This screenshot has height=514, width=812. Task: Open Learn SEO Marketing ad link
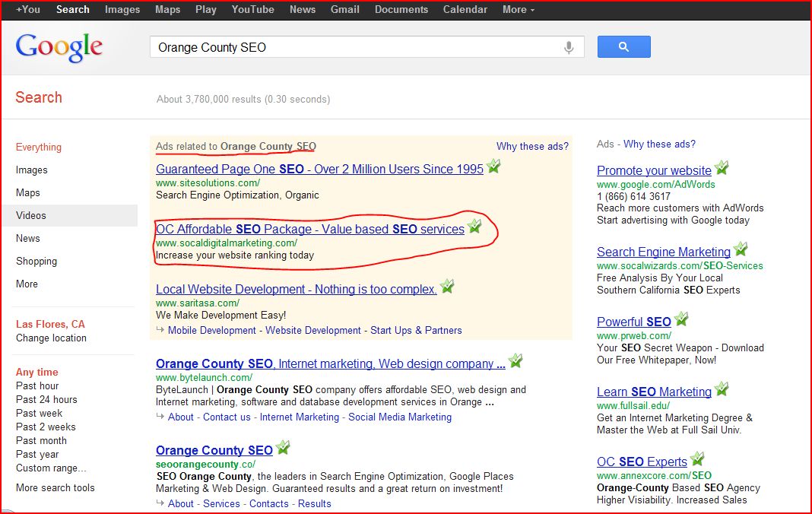pyautogui.click(x=654, y=392)
